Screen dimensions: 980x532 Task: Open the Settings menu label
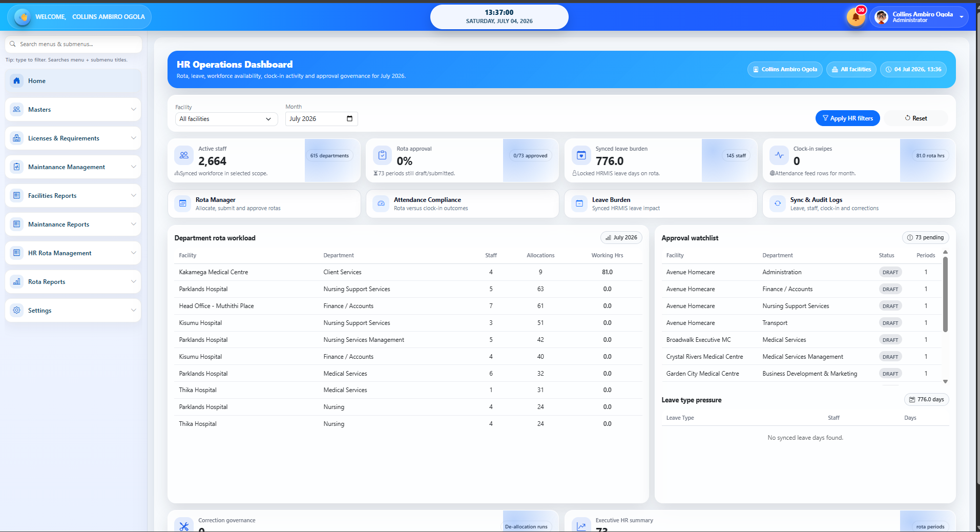tap(39, 311)
